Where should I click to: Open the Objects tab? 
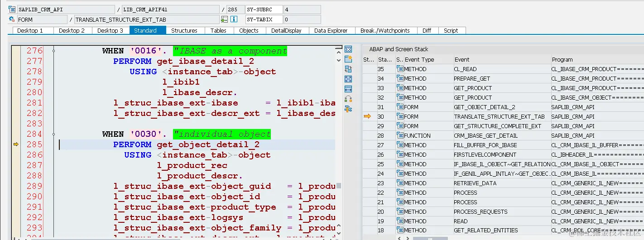pyautogui.click(x=249, y=30)
